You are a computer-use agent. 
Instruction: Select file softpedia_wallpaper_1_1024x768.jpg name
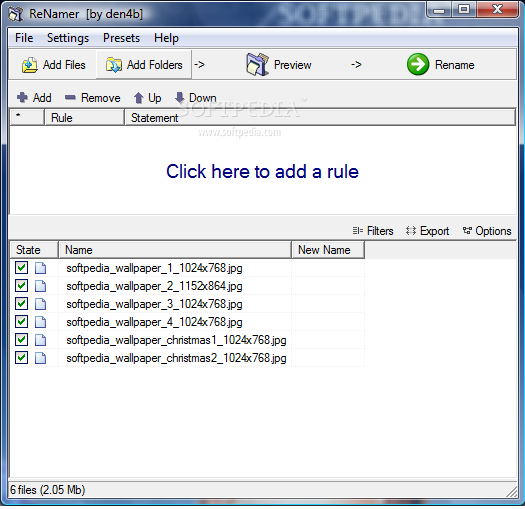[x=154, y=268]
